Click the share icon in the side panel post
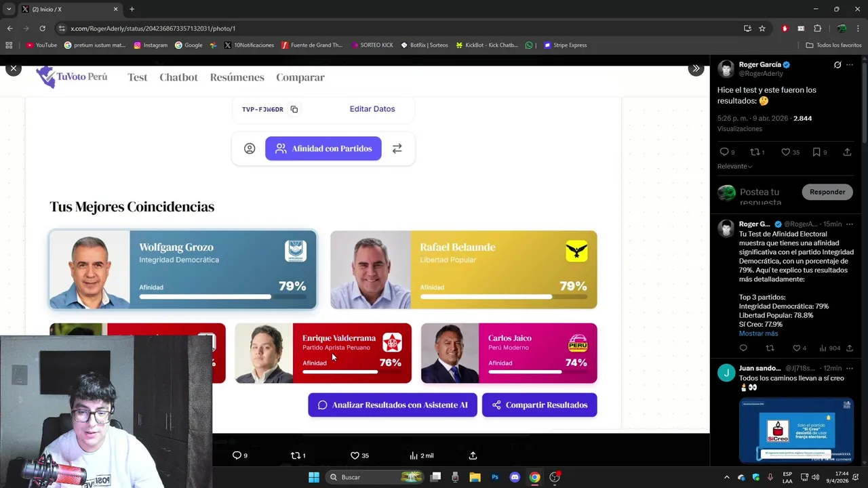 tap(847, 152)
